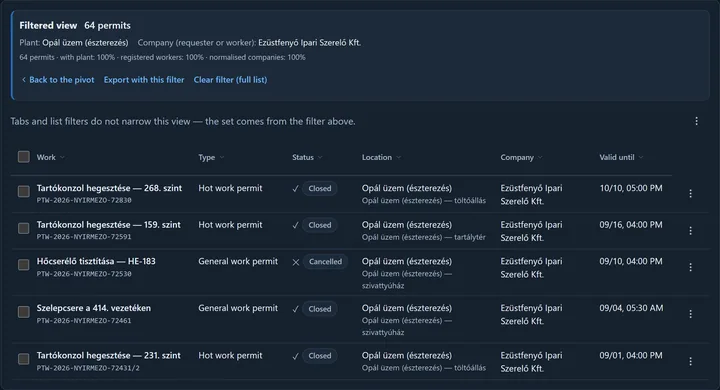The image size is (720, 390).
Task: Open row menu for permit PTW-2026-NYIRMEZO-72431/2
Action: pos(690,362)
